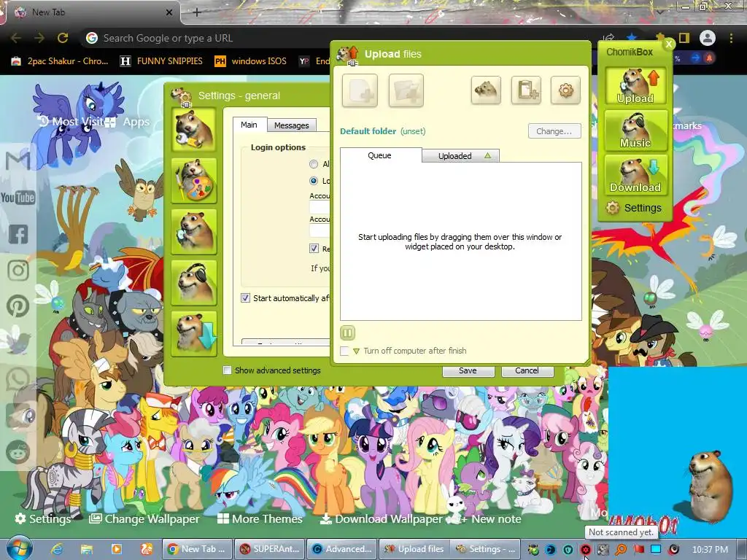
Task: Open Upload in the ChomikBox widget
Action: [635, 86]
